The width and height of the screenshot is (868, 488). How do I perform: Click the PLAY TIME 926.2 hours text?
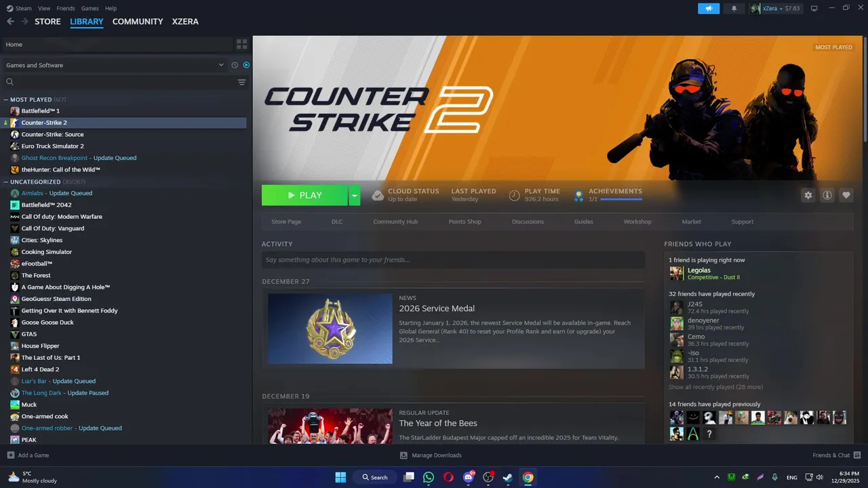click(x=542, y=195)
